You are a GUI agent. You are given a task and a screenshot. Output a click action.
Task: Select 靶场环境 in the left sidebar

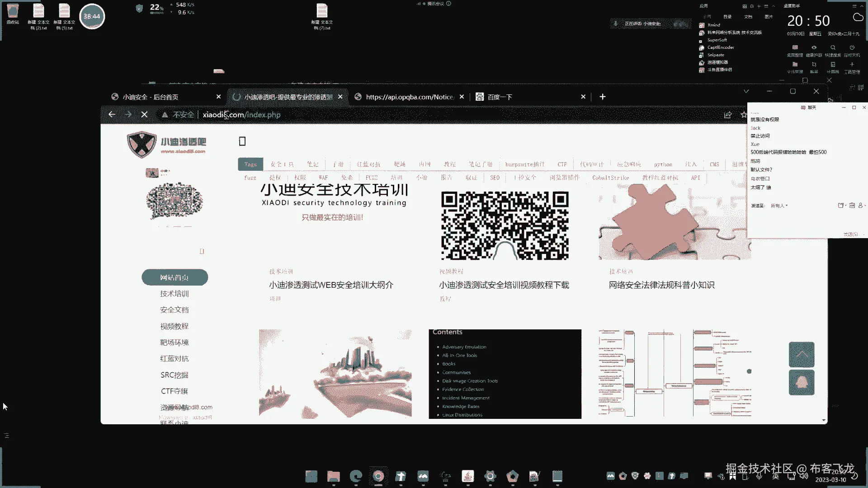[x=174, y=343]
